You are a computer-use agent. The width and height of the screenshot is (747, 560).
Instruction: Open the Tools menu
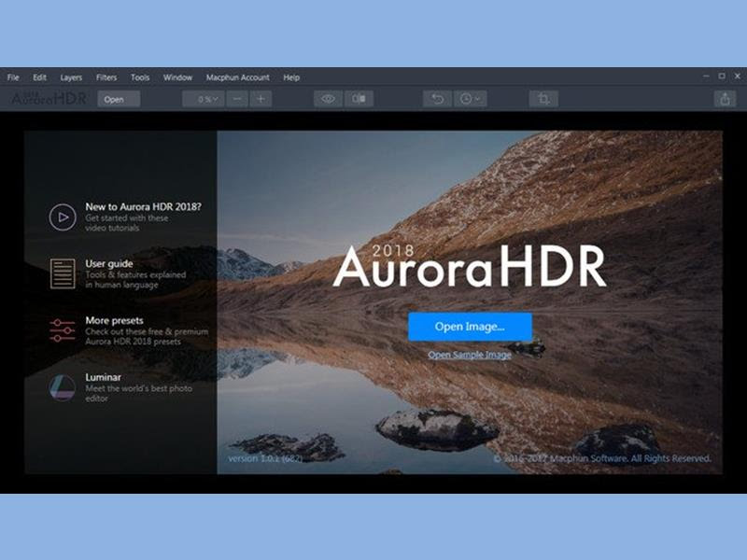[140, 77]
